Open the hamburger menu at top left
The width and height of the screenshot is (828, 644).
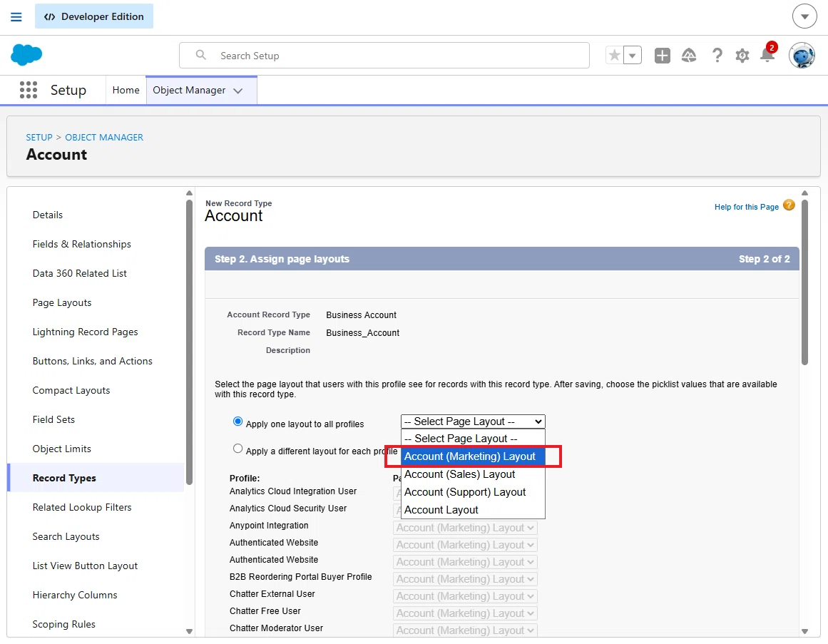click(16, 17)
